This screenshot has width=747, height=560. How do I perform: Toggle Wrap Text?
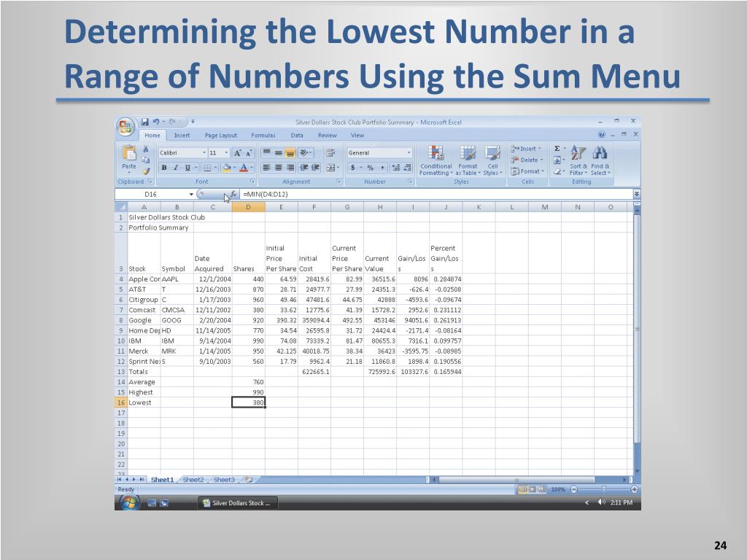tap(330, 153)
